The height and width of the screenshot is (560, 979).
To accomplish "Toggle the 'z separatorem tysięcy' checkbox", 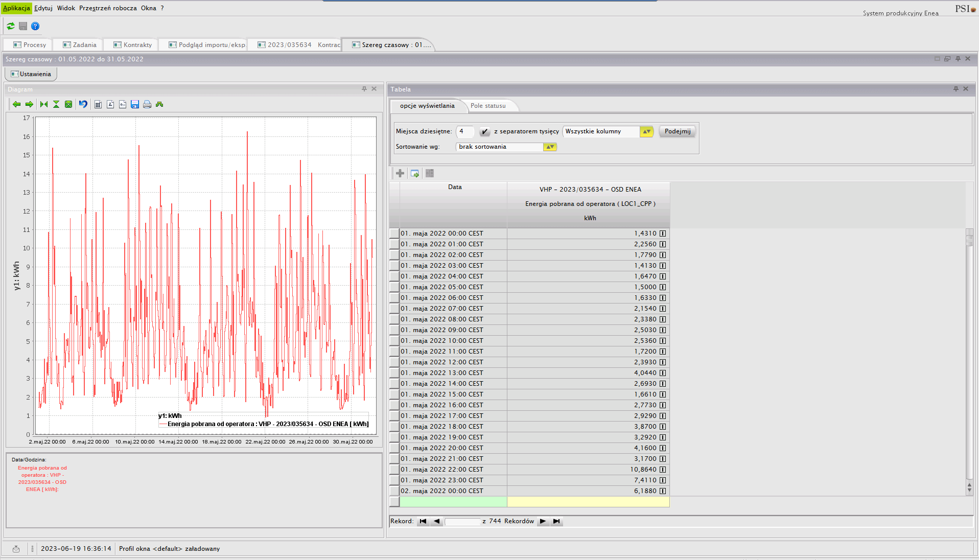I will point(484,132).
